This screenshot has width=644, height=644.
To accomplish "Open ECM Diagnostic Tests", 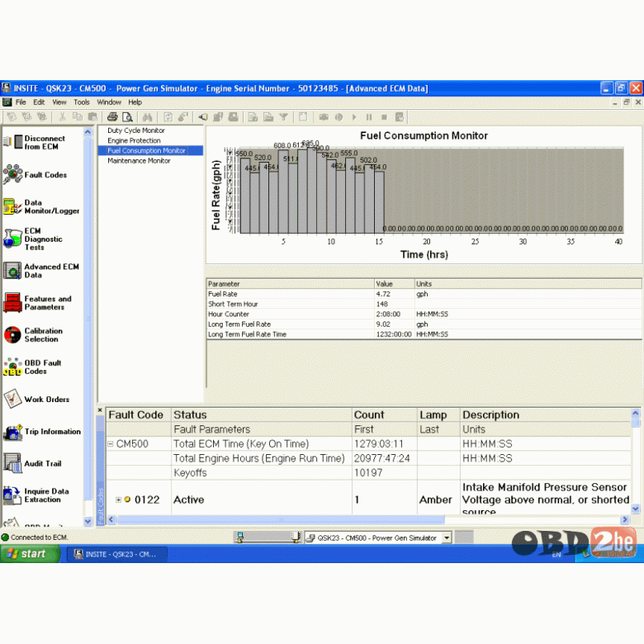I will [x=33, y=239].
